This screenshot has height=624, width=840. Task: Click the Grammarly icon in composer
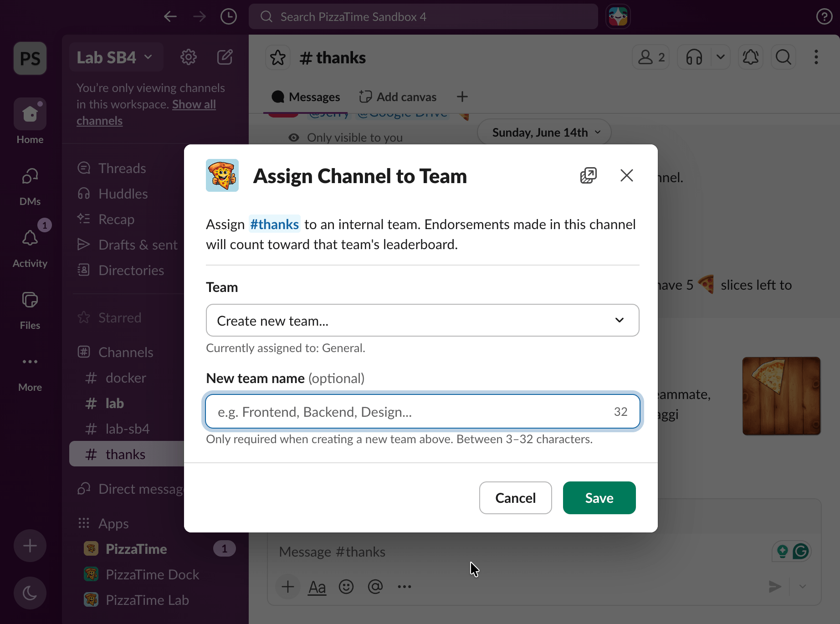point(801,552)
